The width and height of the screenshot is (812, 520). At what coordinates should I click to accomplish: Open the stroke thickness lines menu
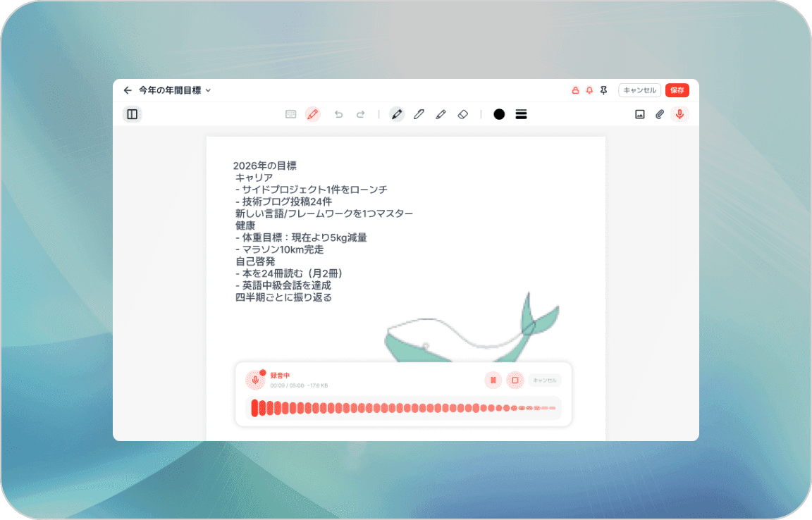(521, 114)
